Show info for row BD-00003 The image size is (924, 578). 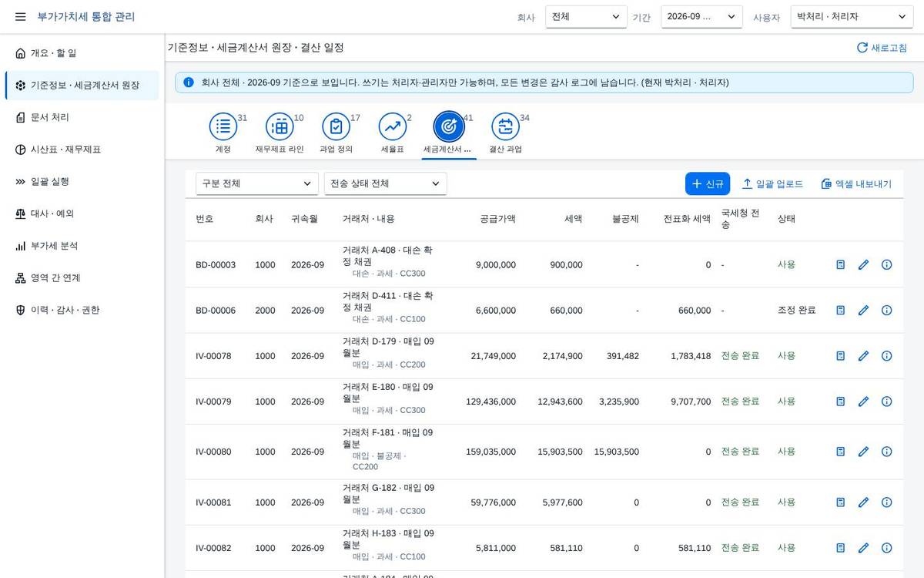point(886,264)
